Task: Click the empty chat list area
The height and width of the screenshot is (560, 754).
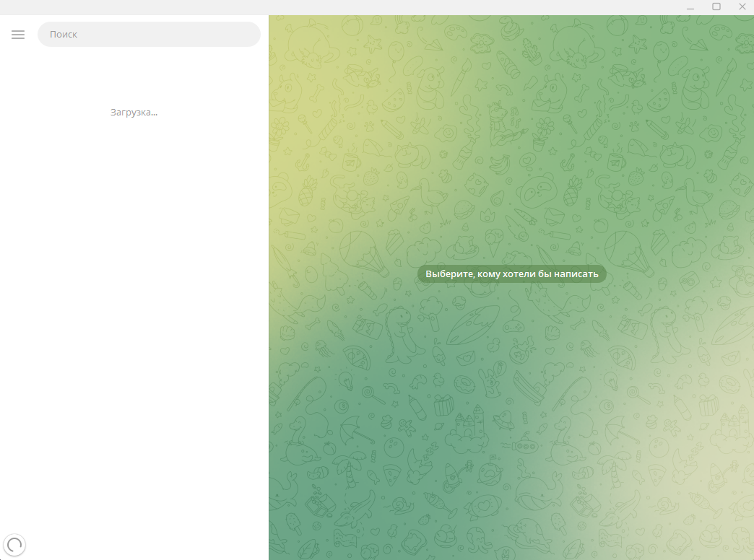Action: [x=134, y=325]
